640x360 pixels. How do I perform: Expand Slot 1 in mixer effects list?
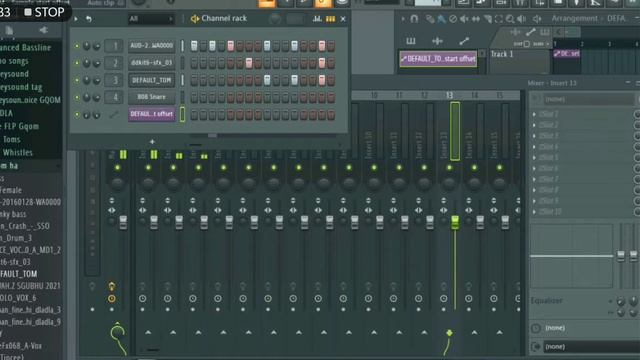534,114
